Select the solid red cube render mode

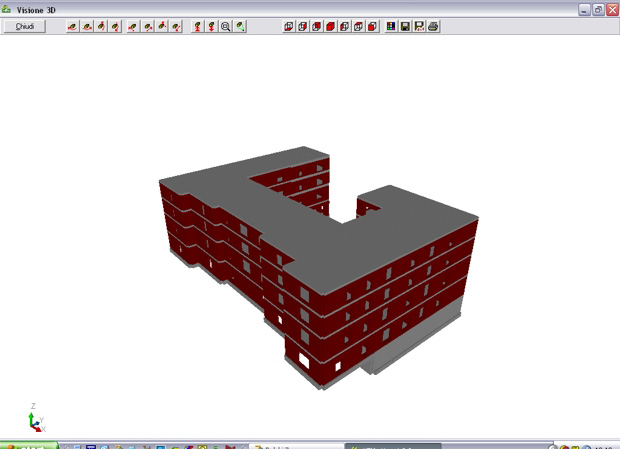[x=331, y=26]
